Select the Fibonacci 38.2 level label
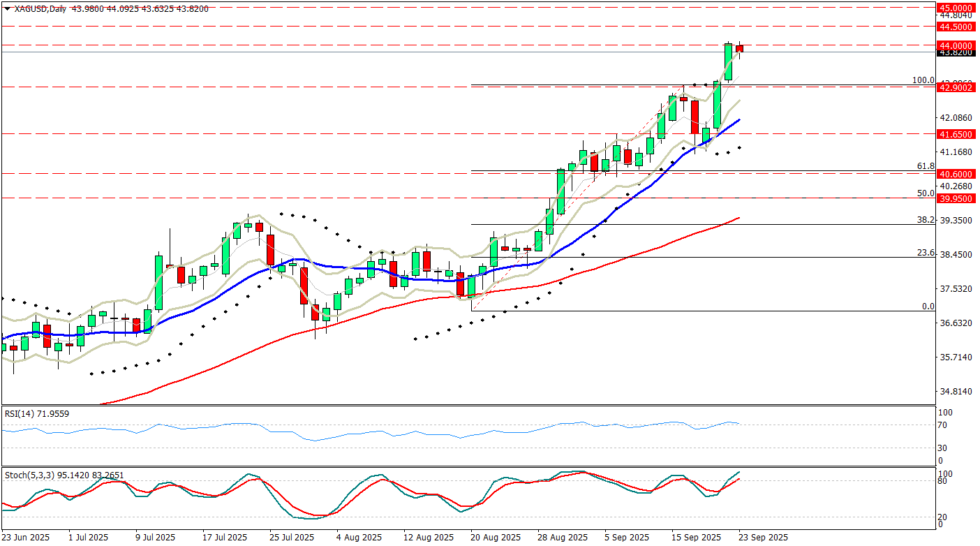Viewport: 980px width, 546px height. pos(926,219)
